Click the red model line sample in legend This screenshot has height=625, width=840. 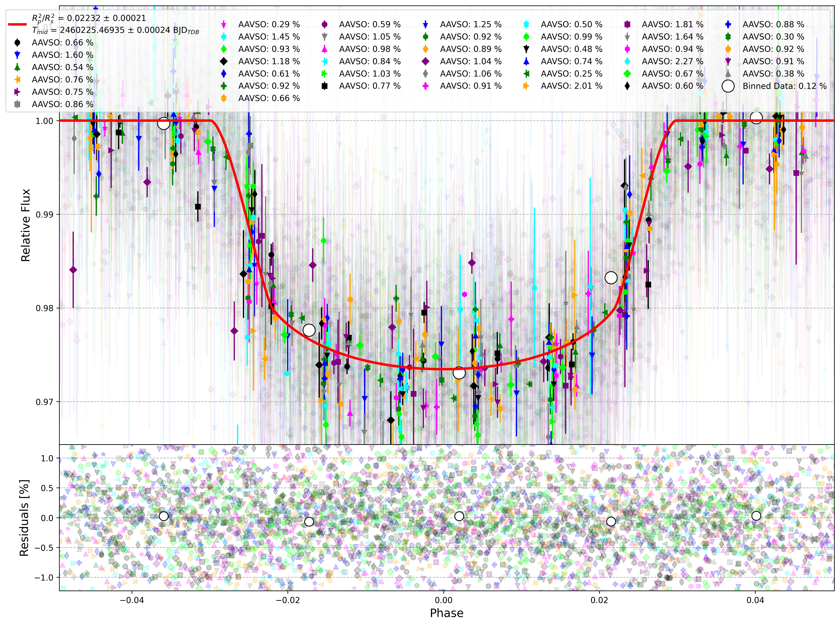point(17,24)
